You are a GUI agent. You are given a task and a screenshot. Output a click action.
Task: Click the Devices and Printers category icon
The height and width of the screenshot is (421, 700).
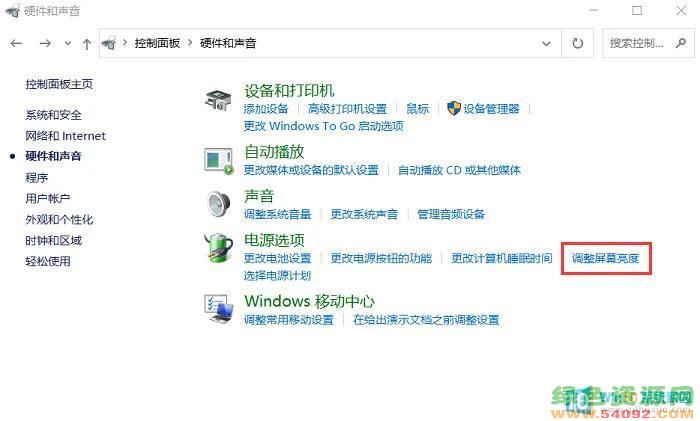[218, 100]
